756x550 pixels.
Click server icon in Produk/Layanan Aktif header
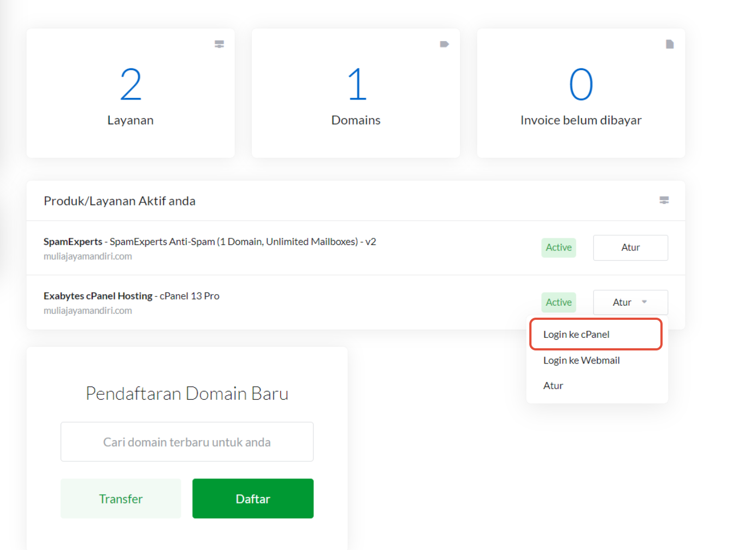coord(664,200)
